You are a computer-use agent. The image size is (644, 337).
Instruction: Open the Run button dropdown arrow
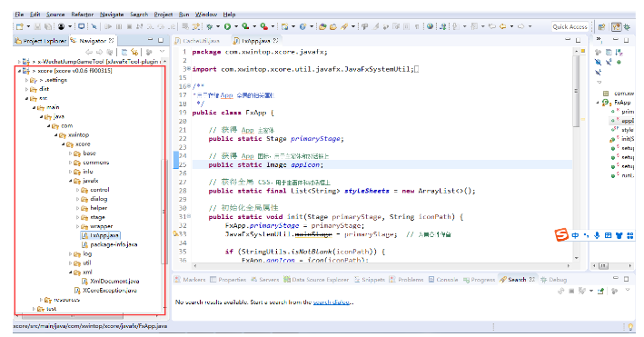[x=236, y=26]
